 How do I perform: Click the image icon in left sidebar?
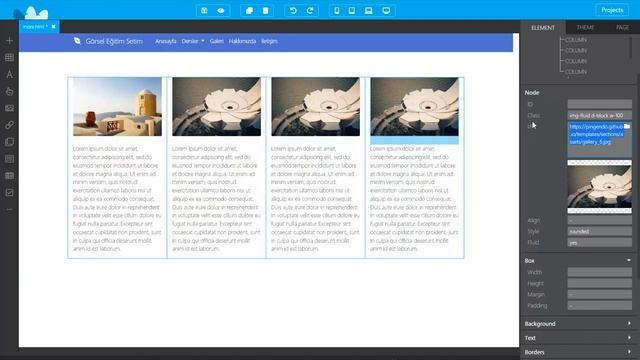pos(9,108)
